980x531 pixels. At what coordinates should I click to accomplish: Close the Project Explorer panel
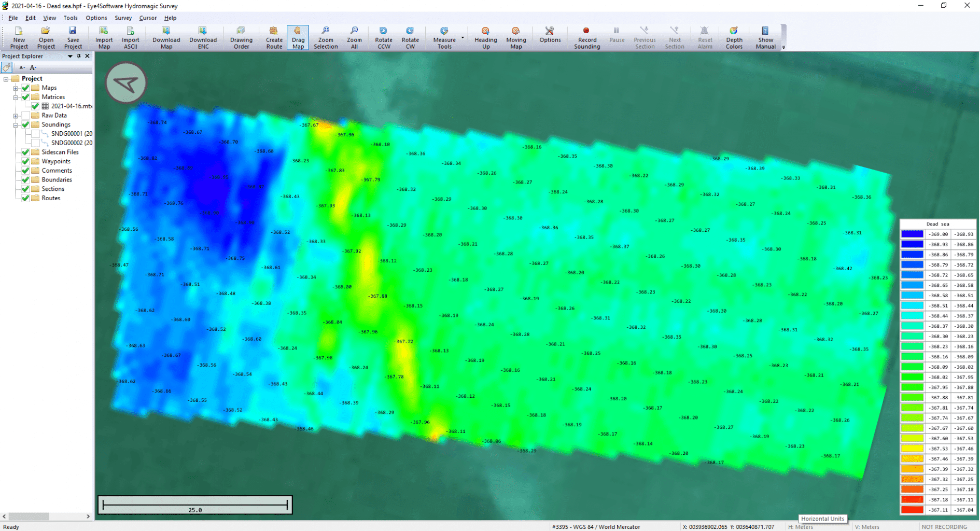point(87,56)
